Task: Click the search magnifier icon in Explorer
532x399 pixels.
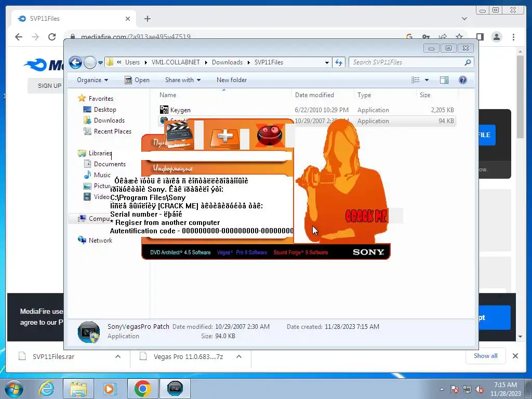Action: 468,62
